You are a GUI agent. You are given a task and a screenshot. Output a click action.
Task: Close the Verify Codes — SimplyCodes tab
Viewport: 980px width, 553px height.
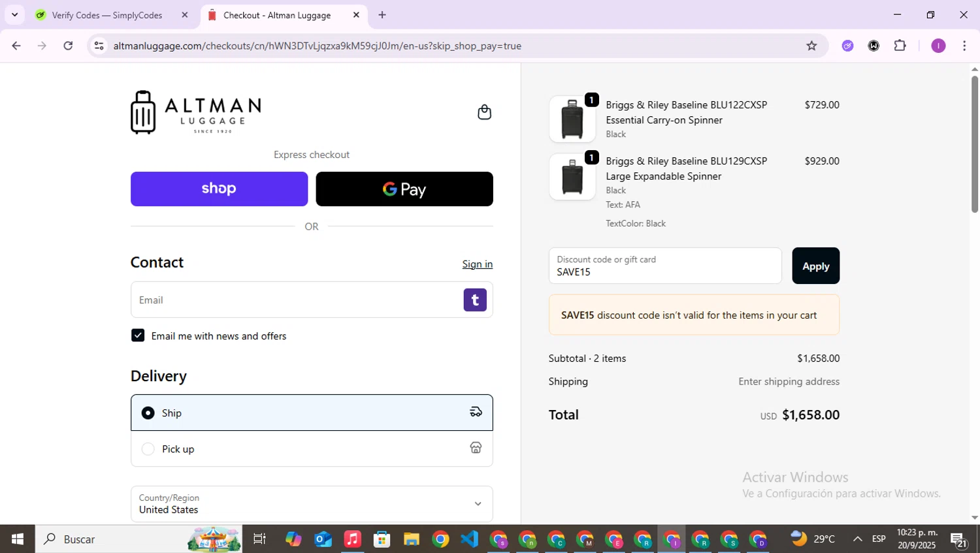point(185,15)
